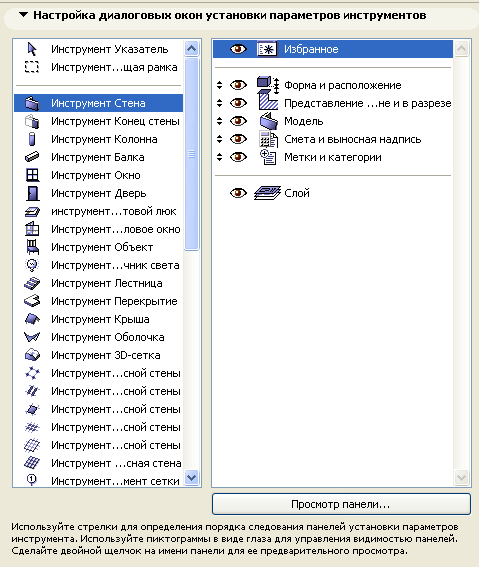The width and height of the screenshot is (479, 567).
Task: Click the Listing and Labeling calculator icon
Action: [269, 139]
